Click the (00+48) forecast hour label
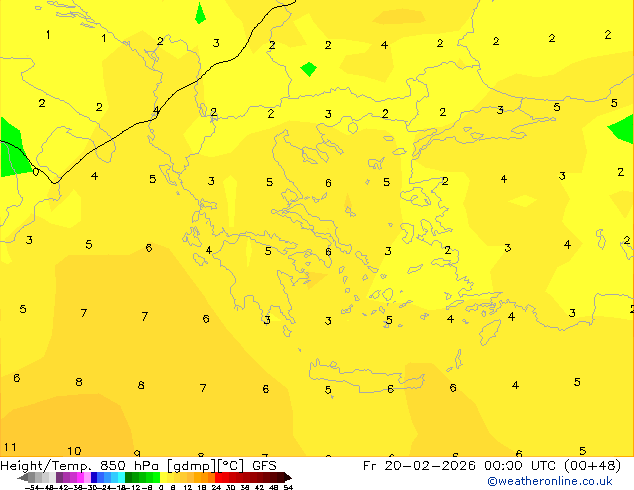 592,466
